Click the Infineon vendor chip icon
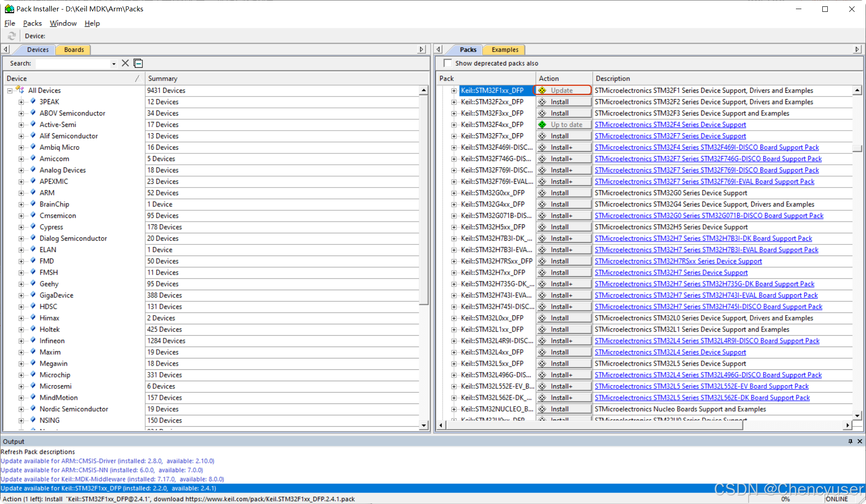 pyautogui.click(x=33, y=340)
